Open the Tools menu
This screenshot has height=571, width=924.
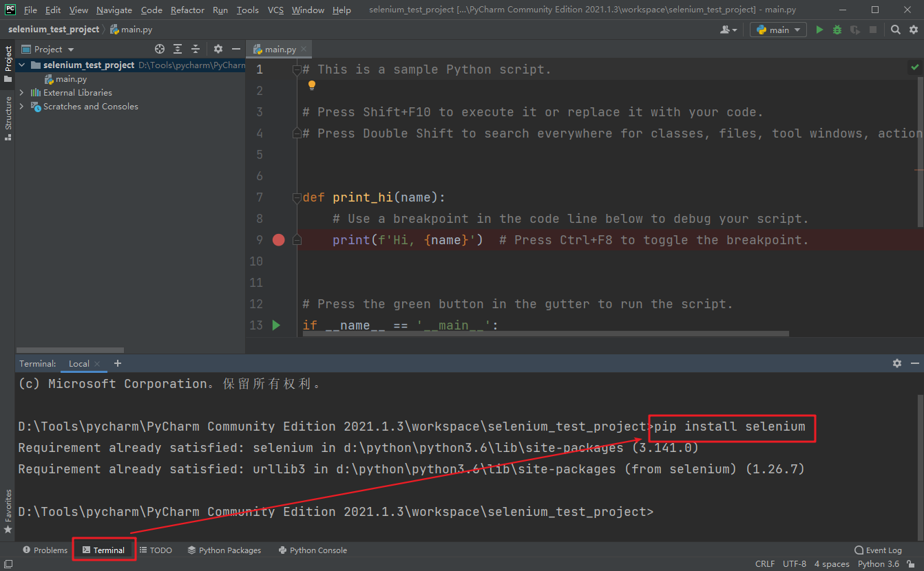[248, 10]
